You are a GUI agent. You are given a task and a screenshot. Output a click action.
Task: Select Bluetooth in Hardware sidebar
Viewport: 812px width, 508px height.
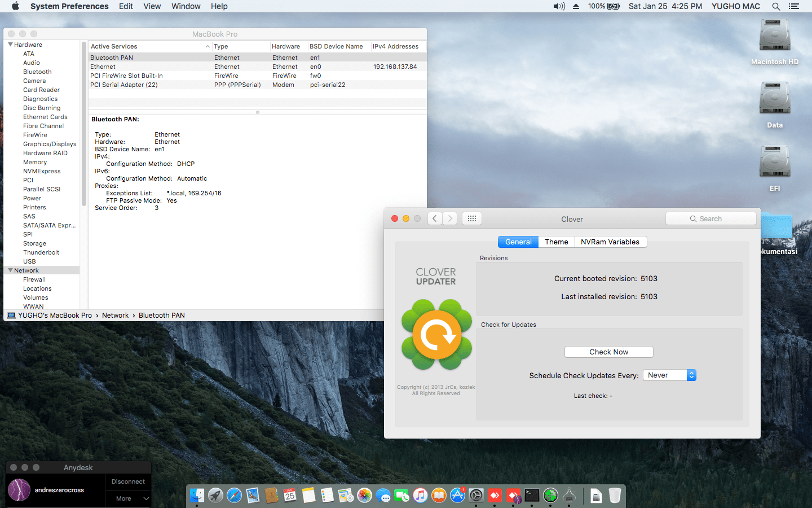(x=37, y=72)
